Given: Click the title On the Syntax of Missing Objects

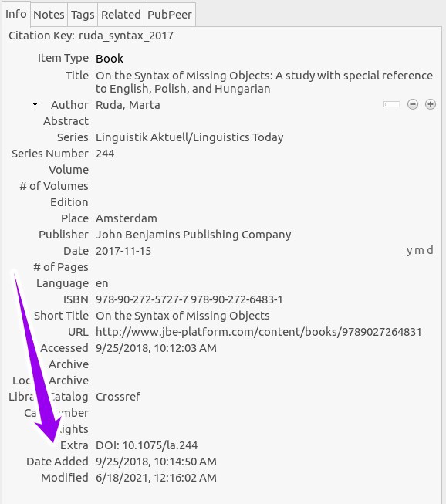Looking at the screenshot, I should [264, 82].
